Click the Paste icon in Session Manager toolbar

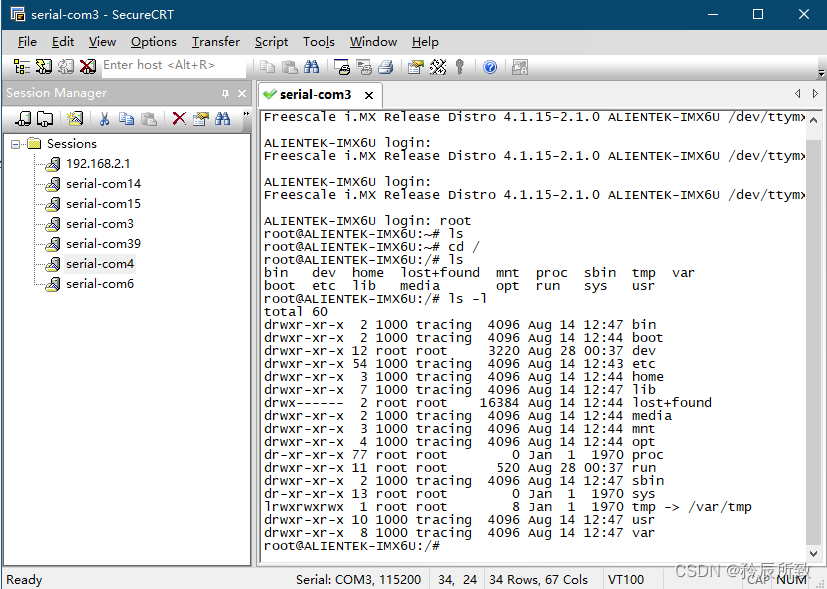(x=149, y=119)
